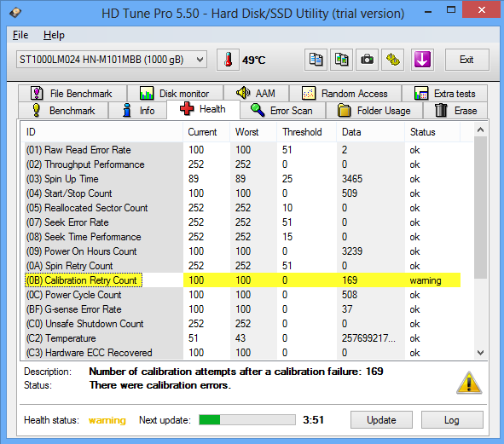
Task: Click the 3:51 next update countdown
Action: [313, 420]
